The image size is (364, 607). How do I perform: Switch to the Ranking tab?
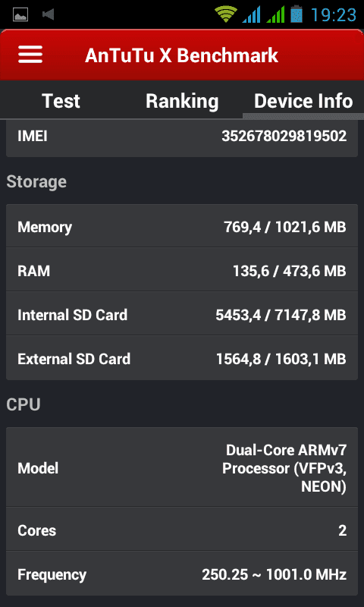182,101
